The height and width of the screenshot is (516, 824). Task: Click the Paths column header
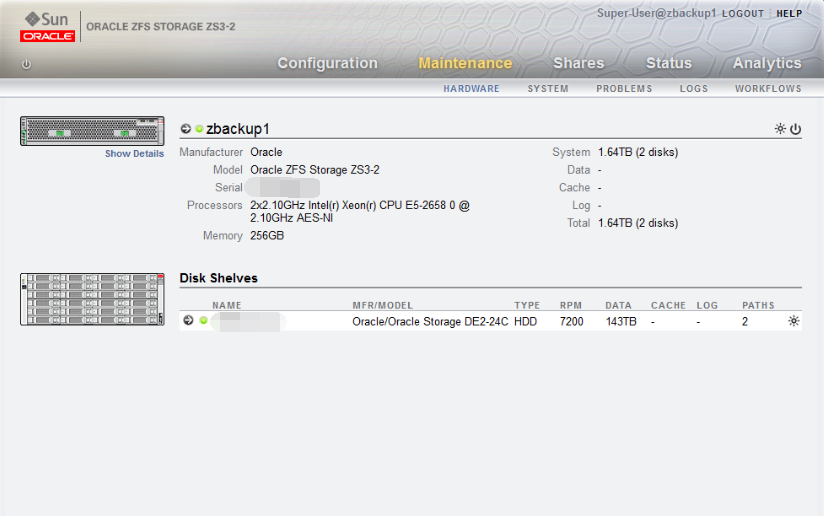[758, 305]
